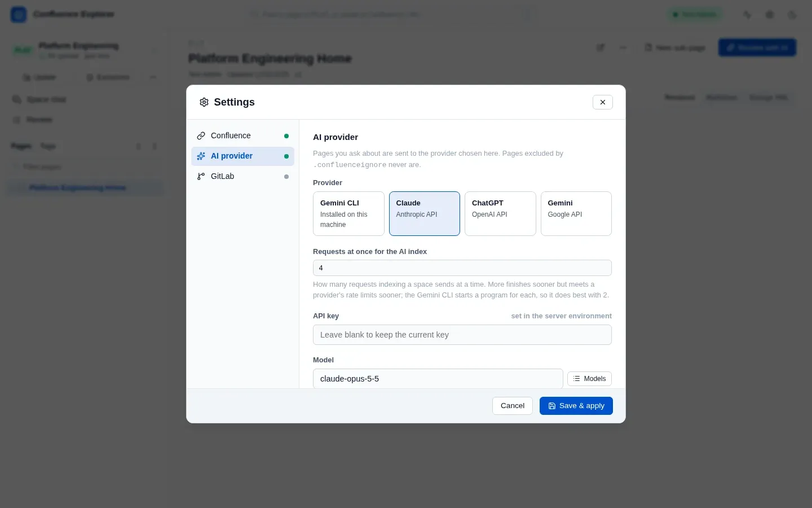812x508 pixels.
Task: Cancel the settings changes
Action: (x=512, y=406)
